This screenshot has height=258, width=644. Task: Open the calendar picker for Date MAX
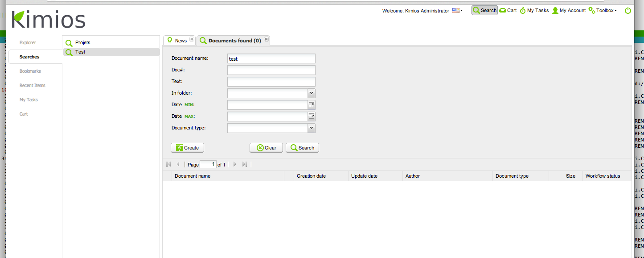click(312, 116)
